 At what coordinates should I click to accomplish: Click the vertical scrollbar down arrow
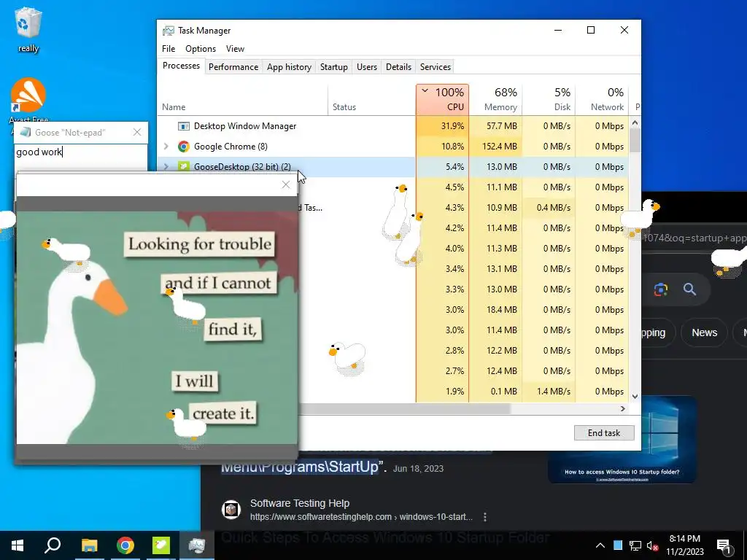pos(635,396)
